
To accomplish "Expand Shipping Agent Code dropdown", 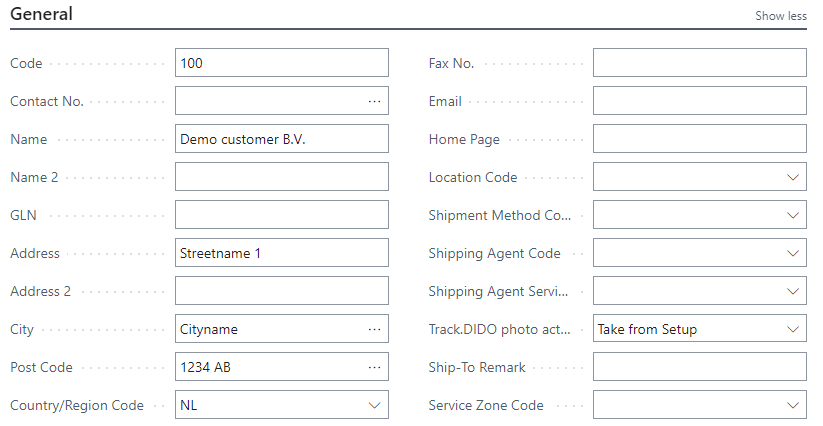I will [793, 253].
